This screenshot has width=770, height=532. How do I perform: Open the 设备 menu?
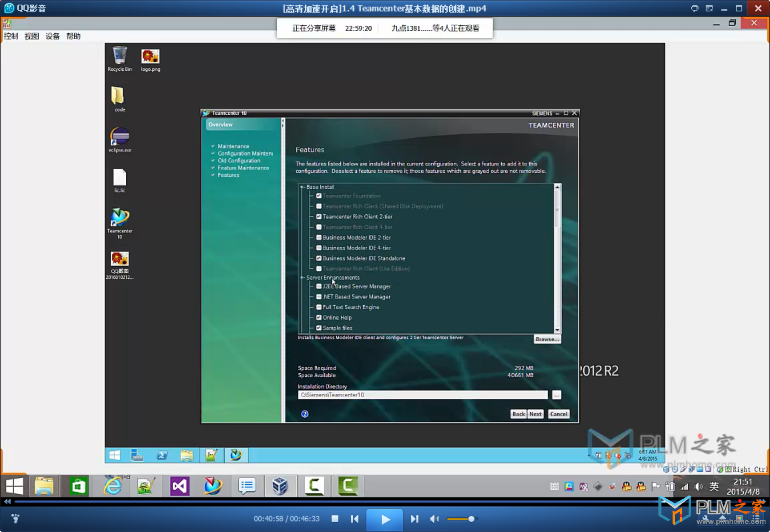click(52, 36)
